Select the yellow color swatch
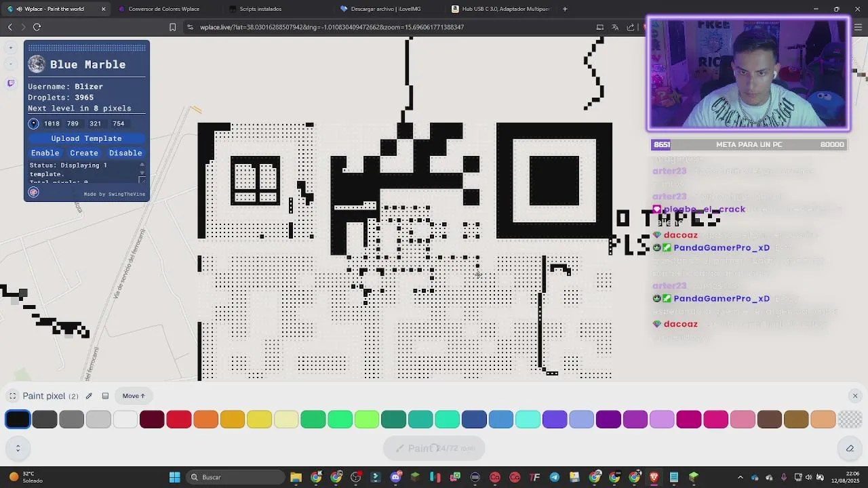 (x=259, y=420)
